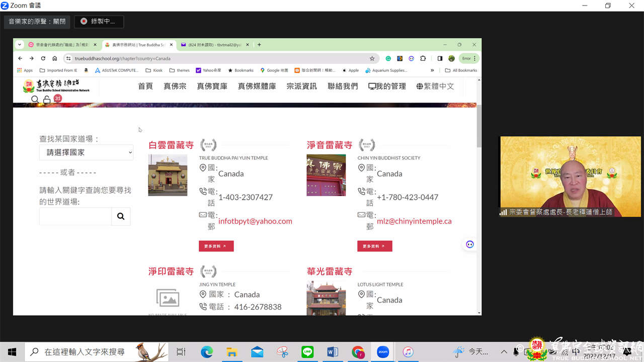Image resolution: width=644 pixels, height=362 pixels.
Task: Click the keyword search submit button
Action: pyautogui.click(x=121, y=216)
